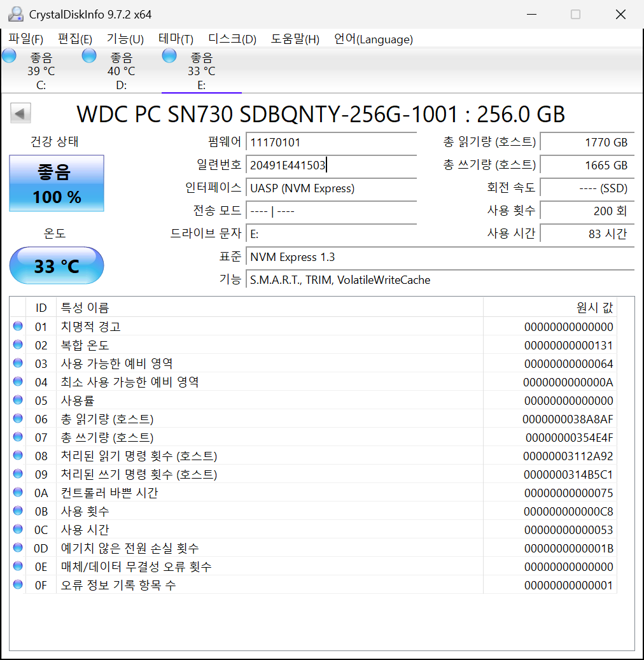Select the C: drive status orb
The height and width of the screenshot is (660, 644).
10,56
